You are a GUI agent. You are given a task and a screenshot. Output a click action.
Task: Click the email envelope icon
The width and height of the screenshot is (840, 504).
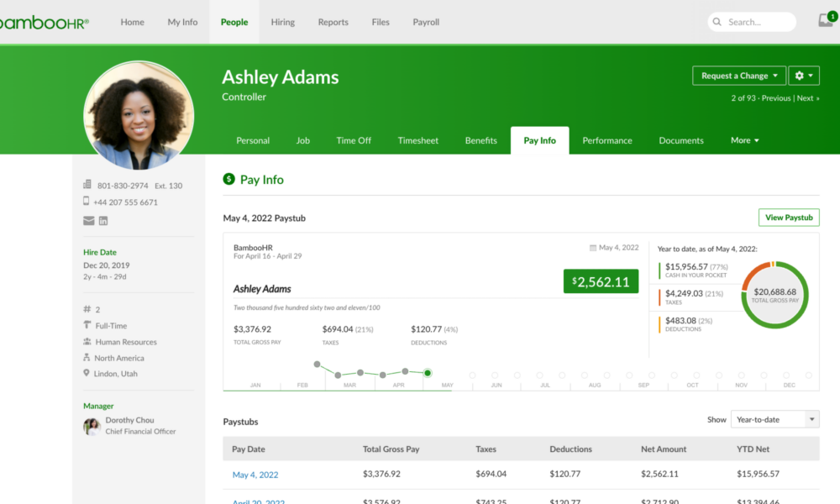89,221
